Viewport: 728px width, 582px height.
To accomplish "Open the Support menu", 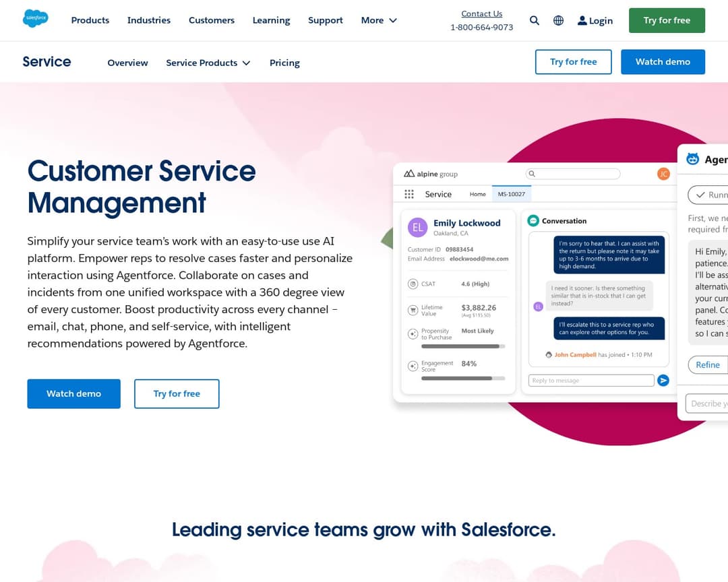I will pos(326,20).
